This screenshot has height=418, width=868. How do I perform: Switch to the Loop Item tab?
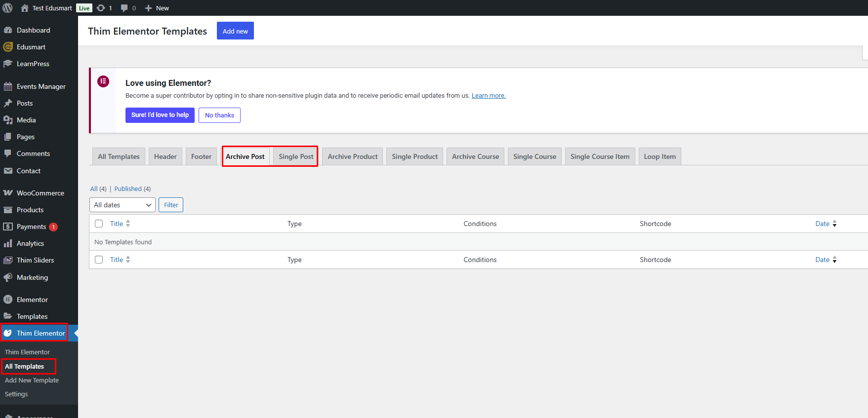(x=660, y=156)
